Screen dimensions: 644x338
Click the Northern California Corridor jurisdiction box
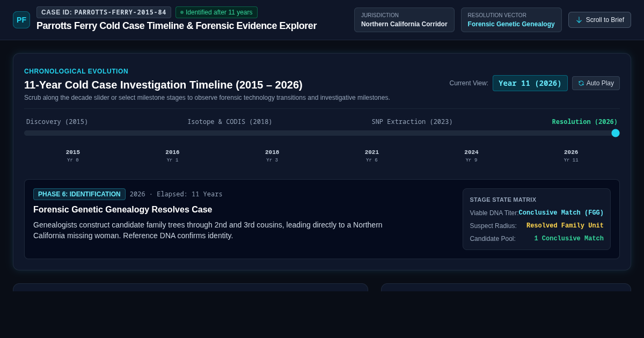(x=404, y=20)
